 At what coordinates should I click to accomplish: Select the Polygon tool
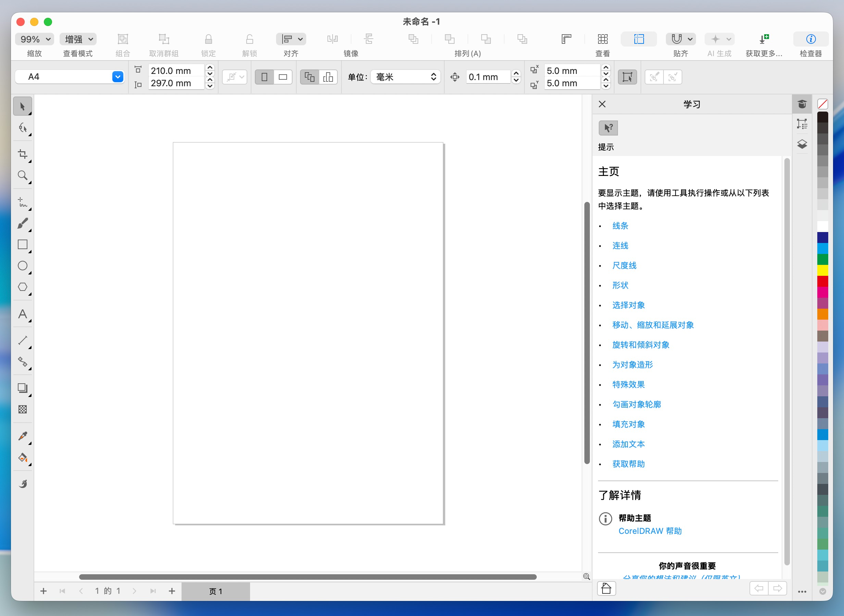pos(22,287)
